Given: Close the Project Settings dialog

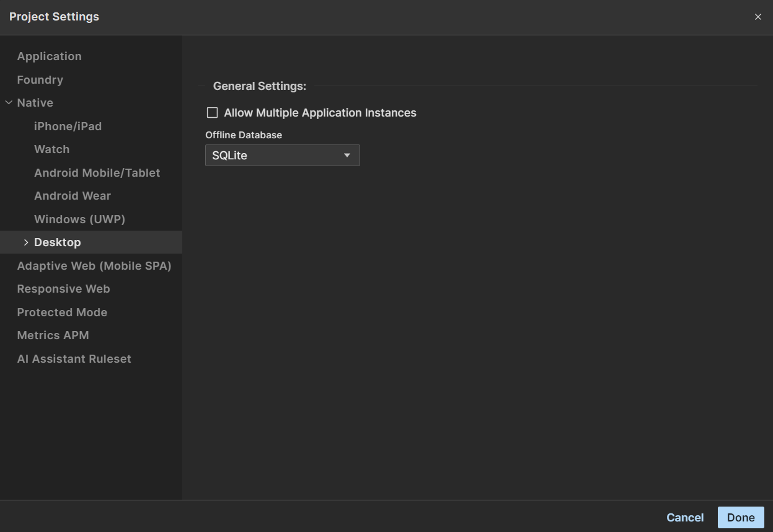Looking at the screenshot, I should (x=758, y=17).
